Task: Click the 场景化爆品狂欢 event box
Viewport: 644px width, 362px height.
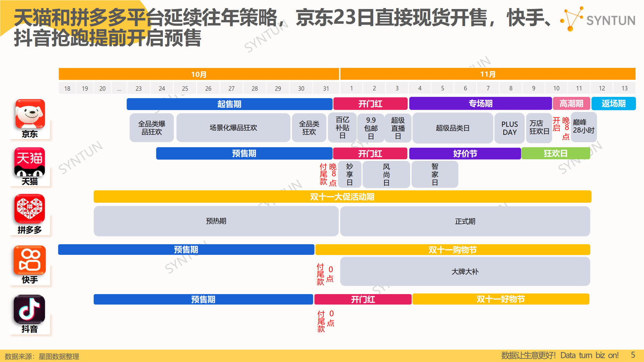Action: tap(233, 128)
